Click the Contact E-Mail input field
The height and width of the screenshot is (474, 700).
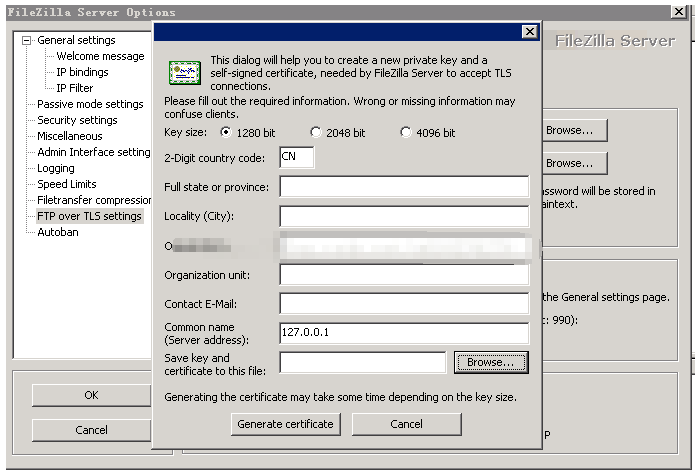click(x=403, y=304)
